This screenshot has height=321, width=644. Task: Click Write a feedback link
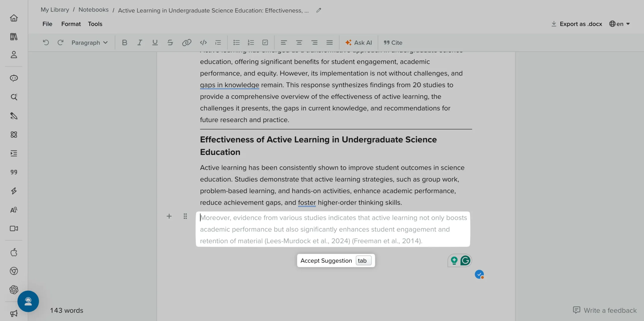point(605,310)
